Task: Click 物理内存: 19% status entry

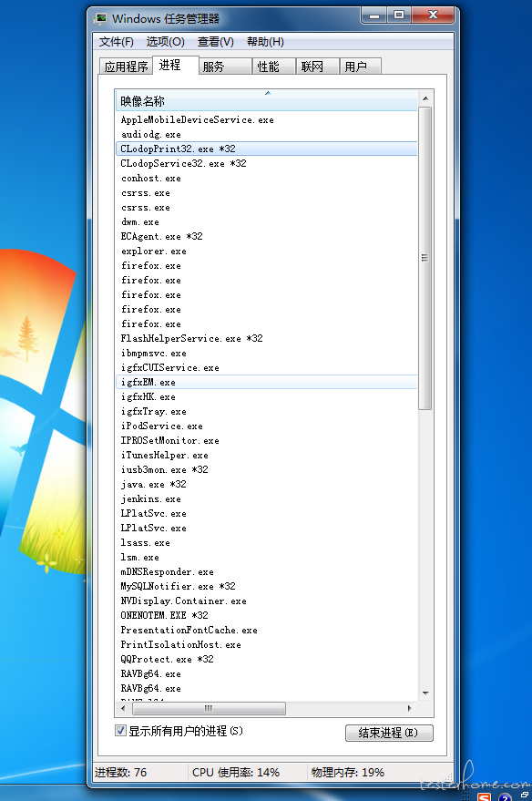Action: 348,773
